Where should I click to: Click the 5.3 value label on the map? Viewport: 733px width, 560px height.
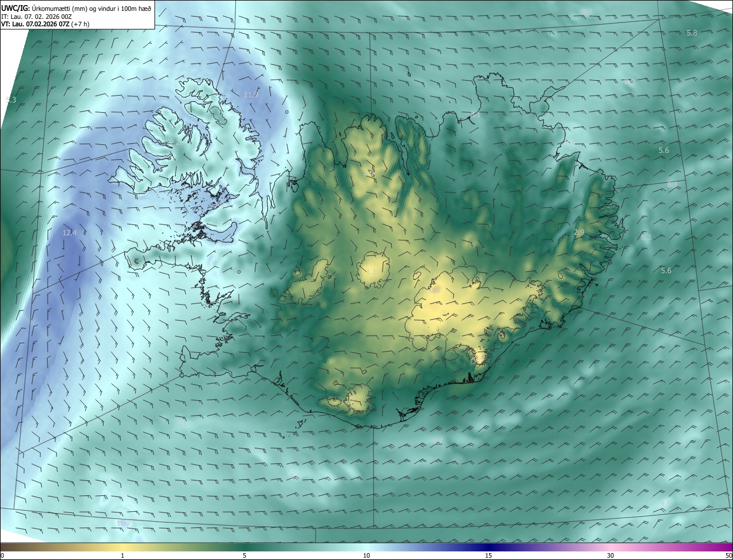click(x=11, y=100)
